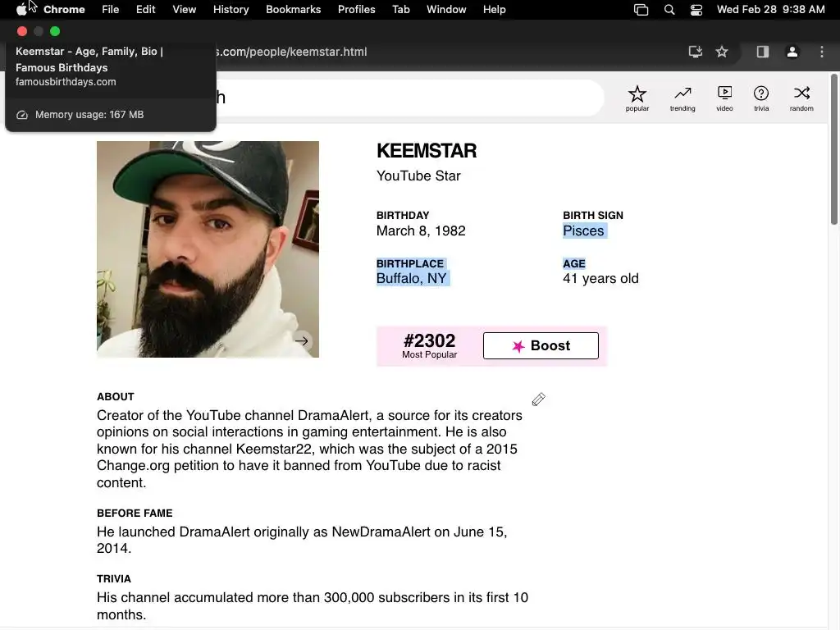Click the Buffalo, NY birthplace link
Viewport: 840px width, 630px height.
coord(411,279)
